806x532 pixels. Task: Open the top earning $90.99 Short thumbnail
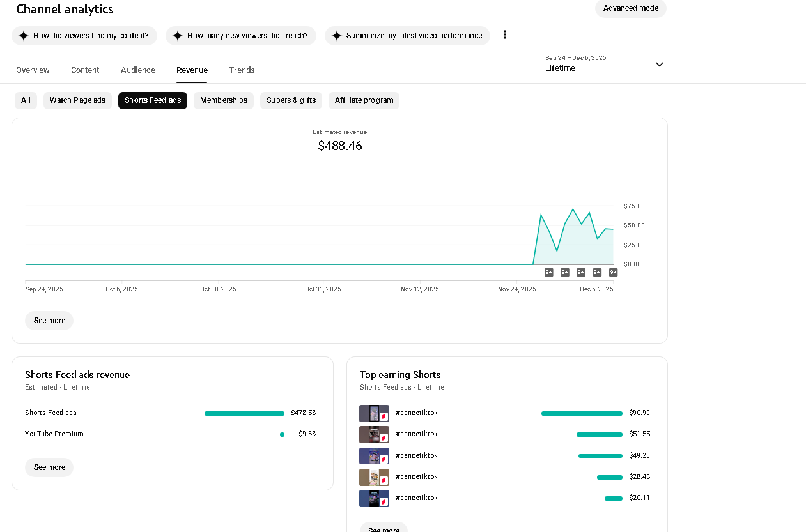(x=374, y=413)
